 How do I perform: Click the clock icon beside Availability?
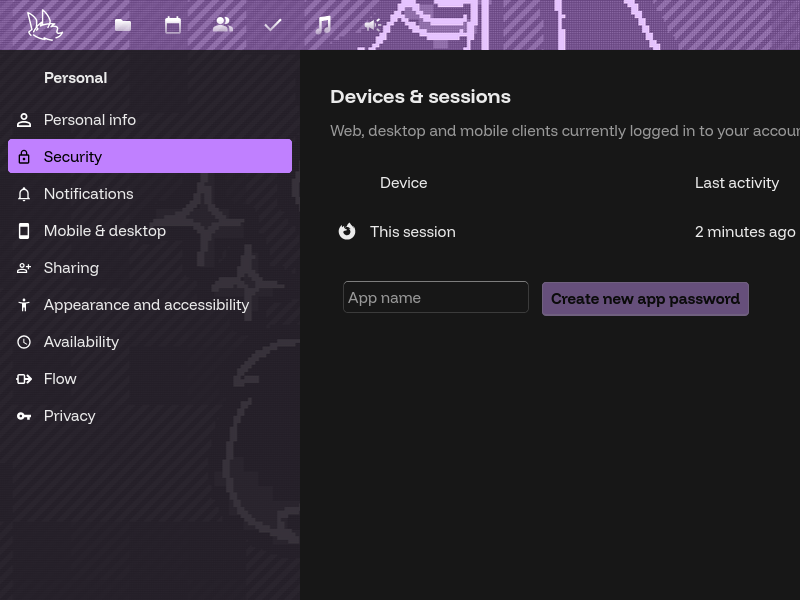tap(24, 341)
